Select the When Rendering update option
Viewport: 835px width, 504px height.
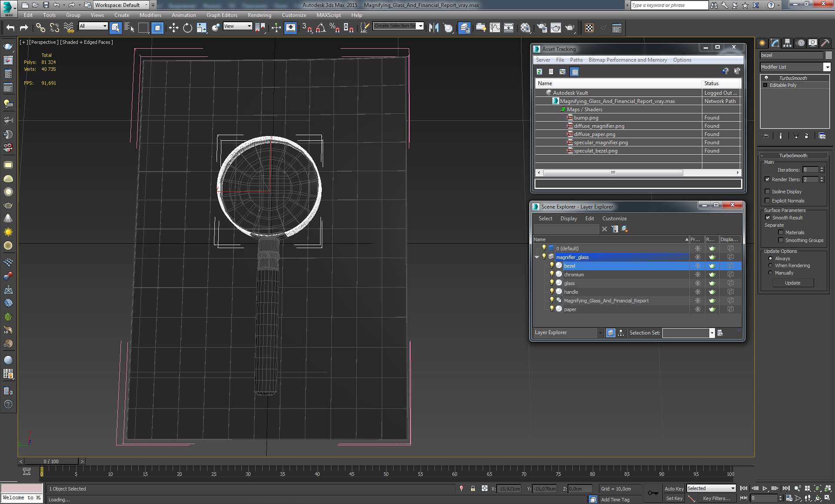click(x=771, y=265)
